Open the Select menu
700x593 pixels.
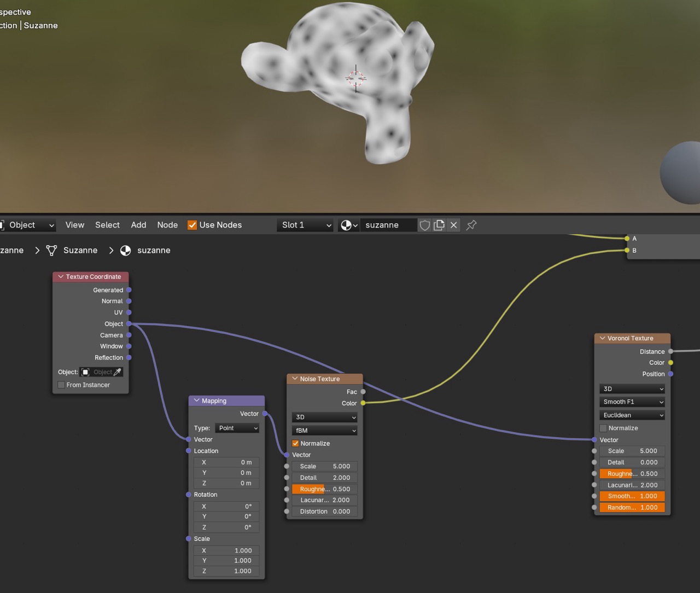pyautogui.click(x=107, y=225)
